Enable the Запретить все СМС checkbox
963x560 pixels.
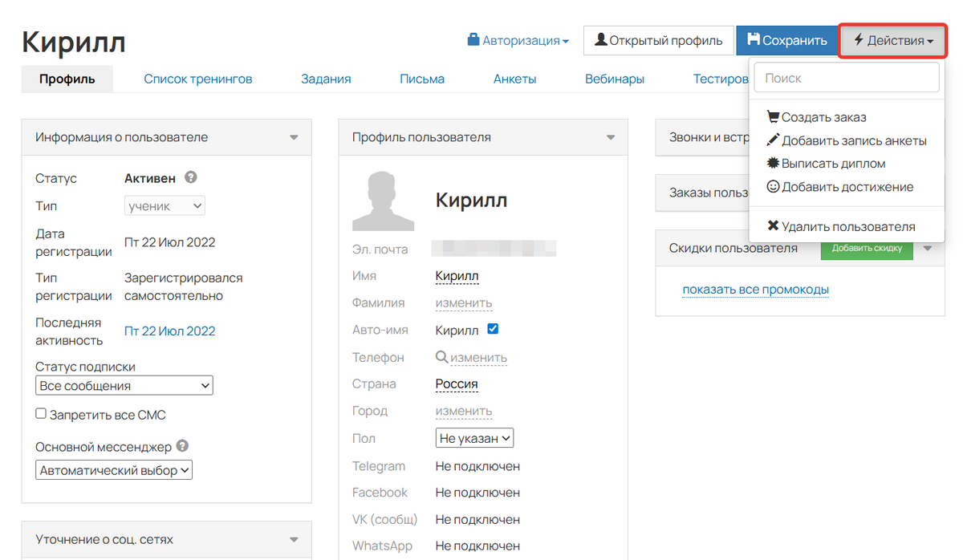click(40, 414)
